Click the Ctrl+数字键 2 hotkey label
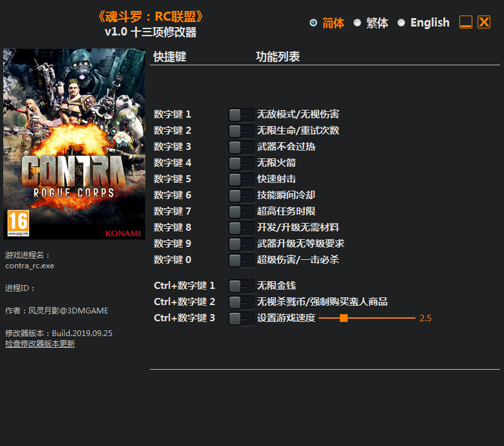The image size is (504, 446). click(x=184, y=302)
